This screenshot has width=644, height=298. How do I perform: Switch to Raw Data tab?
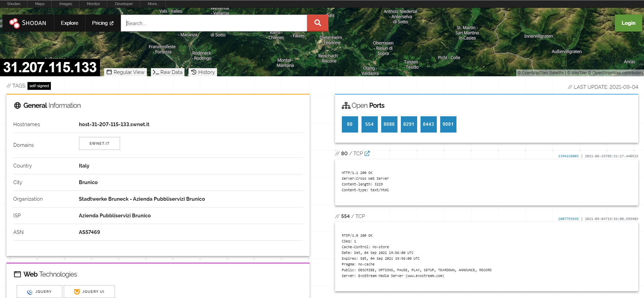[168, 72]
